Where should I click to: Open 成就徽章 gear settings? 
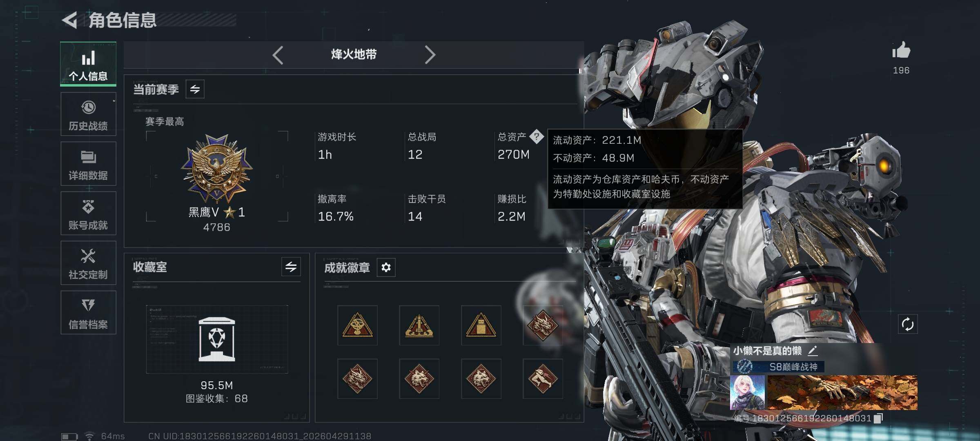click(x=386, y=267)
